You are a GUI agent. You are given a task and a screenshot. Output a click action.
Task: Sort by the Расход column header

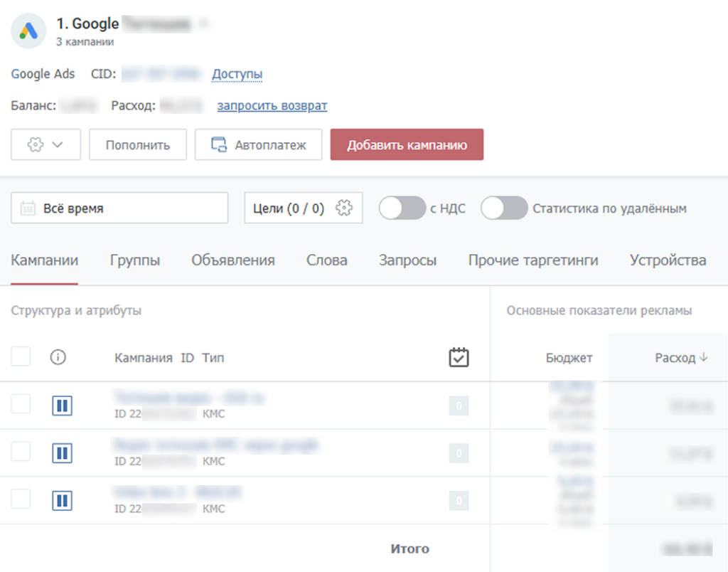tap(681, 358)
